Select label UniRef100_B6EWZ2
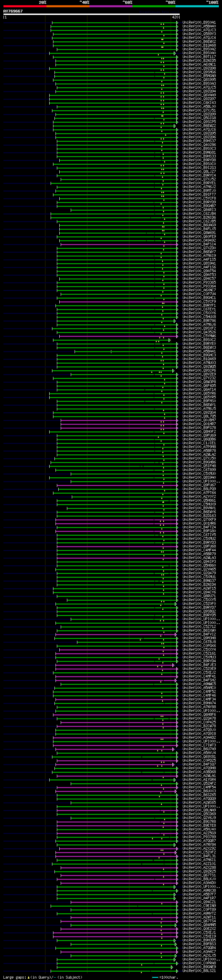 click(199, 125)
